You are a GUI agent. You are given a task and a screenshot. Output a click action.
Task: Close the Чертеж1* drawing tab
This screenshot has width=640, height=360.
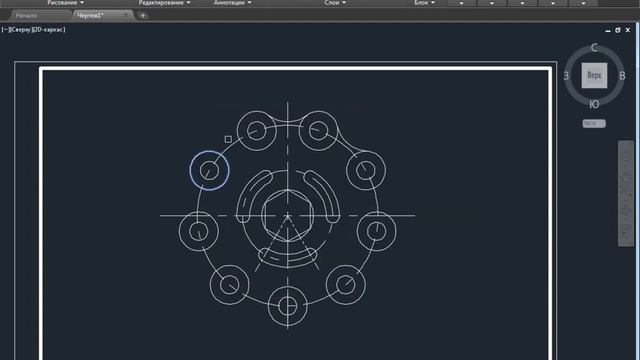click(126, 16)
